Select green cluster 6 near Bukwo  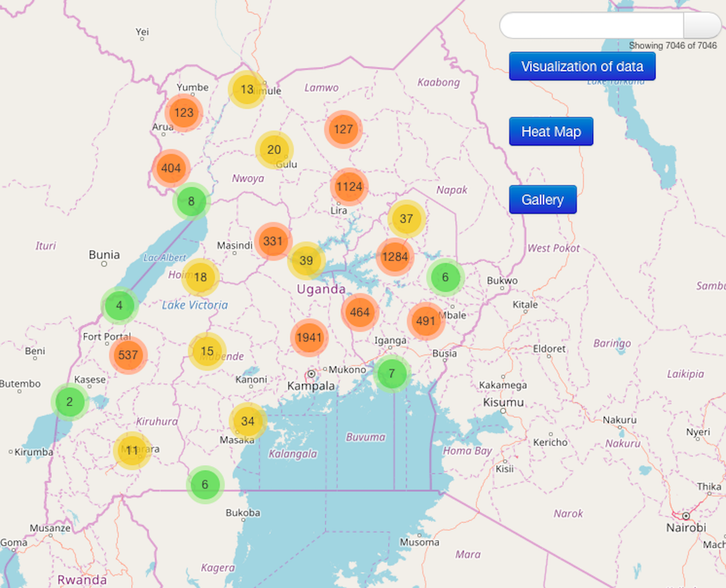[445, 277]
